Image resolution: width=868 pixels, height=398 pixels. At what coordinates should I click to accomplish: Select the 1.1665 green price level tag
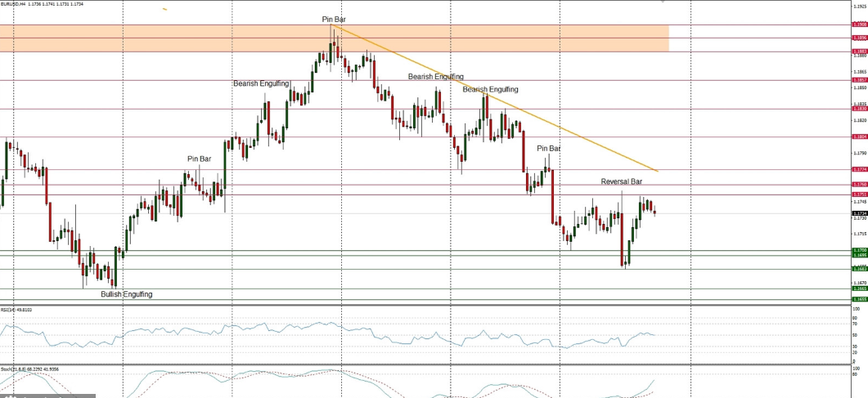(859, 288)
